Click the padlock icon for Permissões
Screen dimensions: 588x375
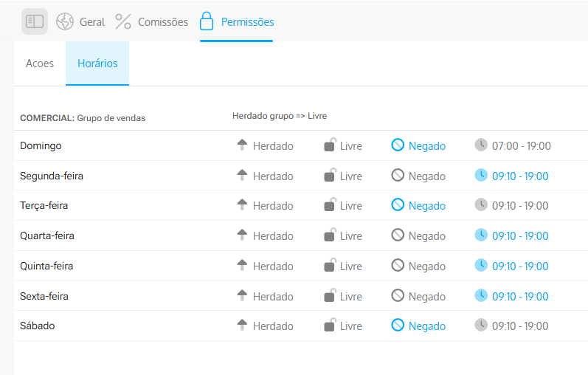207,21
